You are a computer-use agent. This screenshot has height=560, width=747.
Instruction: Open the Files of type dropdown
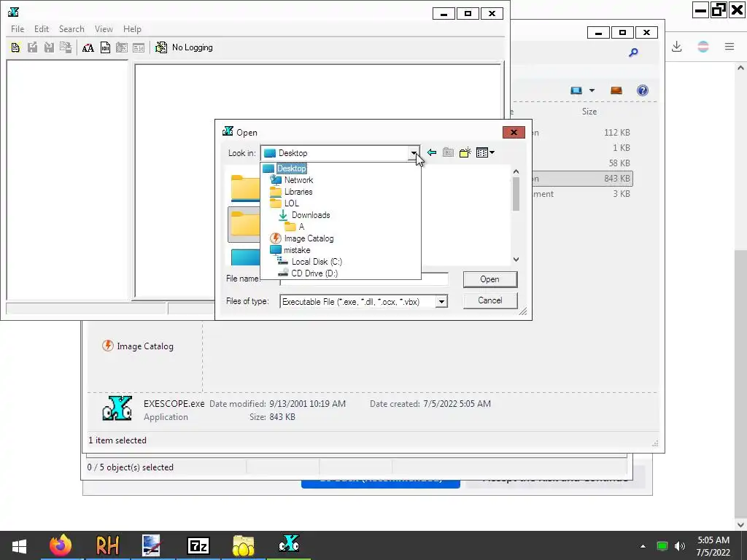(x=441, y=301)
